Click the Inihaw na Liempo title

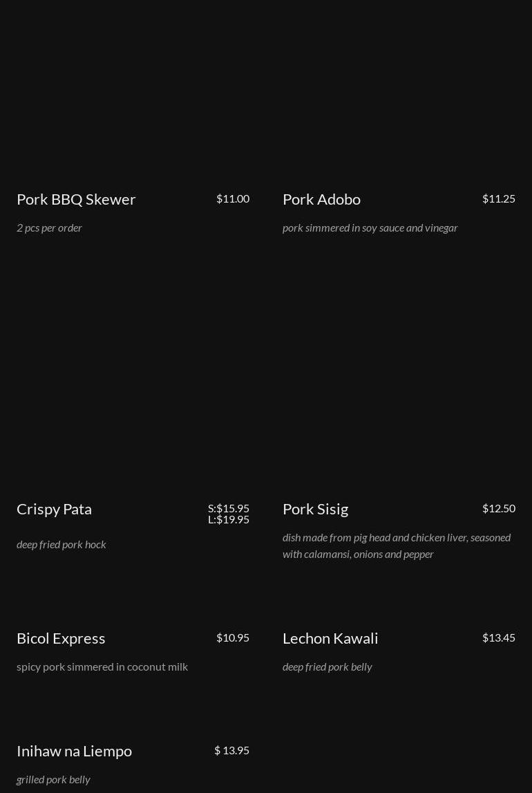point(74,751)
